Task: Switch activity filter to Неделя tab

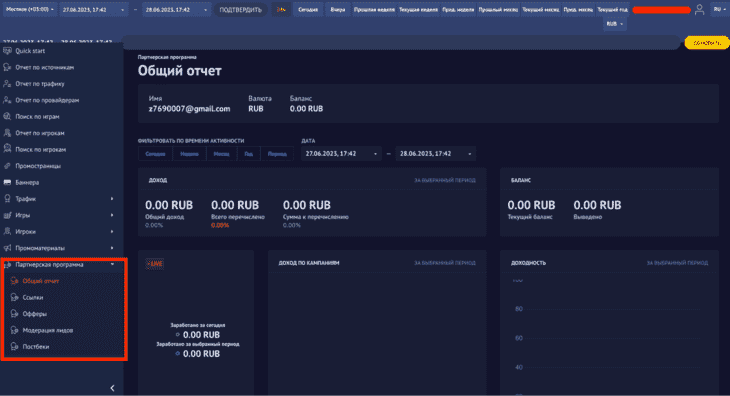Action: point(189,154)
